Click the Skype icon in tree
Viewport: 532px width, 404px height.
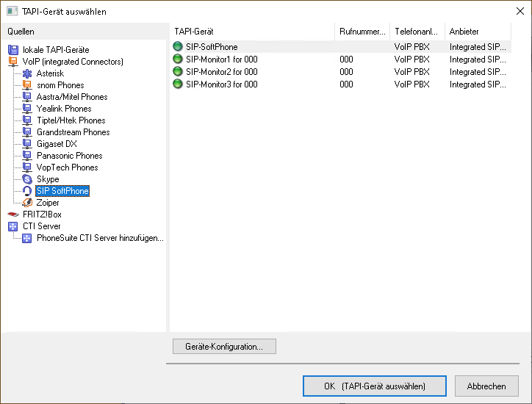pyautogui.click(x=27, y=179)
